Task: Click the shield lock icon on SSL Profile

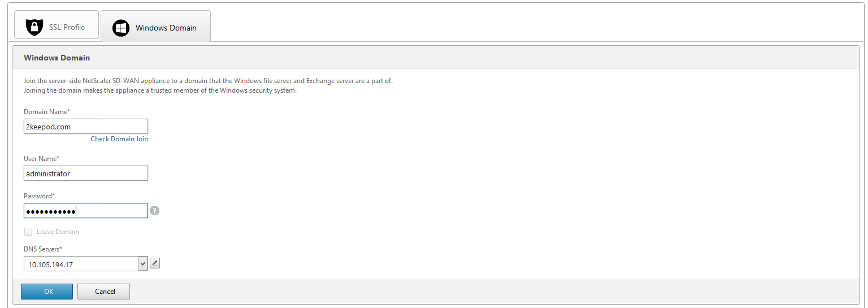Action: click(x=34, y=27)
